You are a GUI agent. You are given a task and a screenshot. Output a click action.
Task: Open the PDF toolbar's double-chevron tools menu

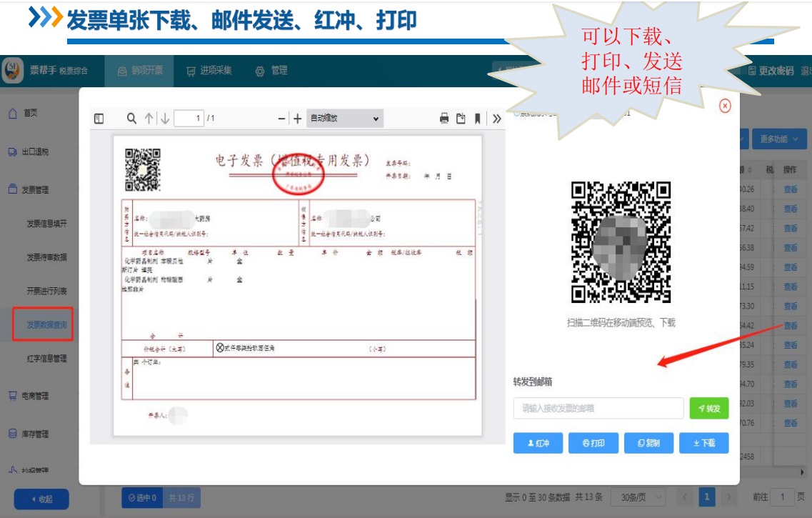496,119
